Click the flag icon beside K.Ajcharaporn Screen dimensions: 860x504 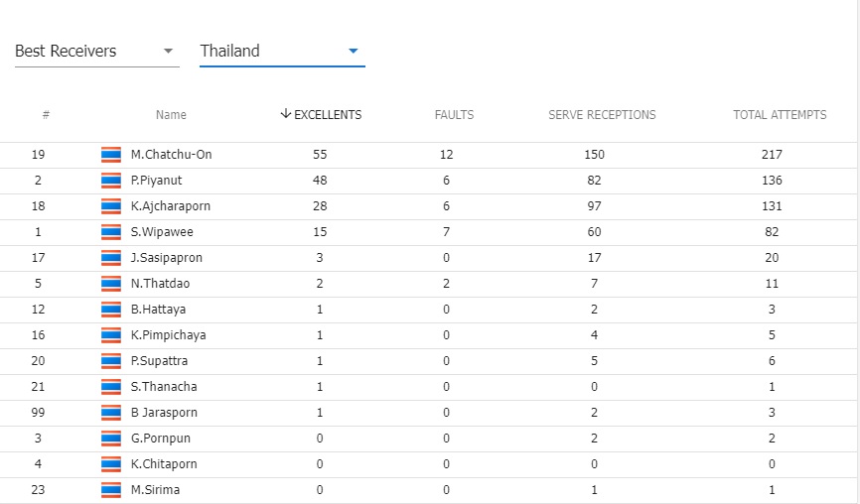pyautogui.click(x=111, y=206)
